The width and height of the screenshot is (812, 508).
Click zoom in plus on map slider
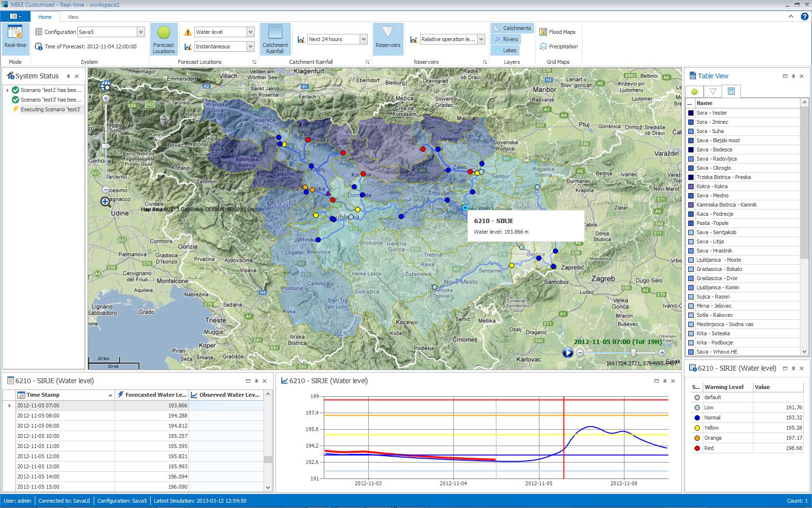[x=106, y=98]
